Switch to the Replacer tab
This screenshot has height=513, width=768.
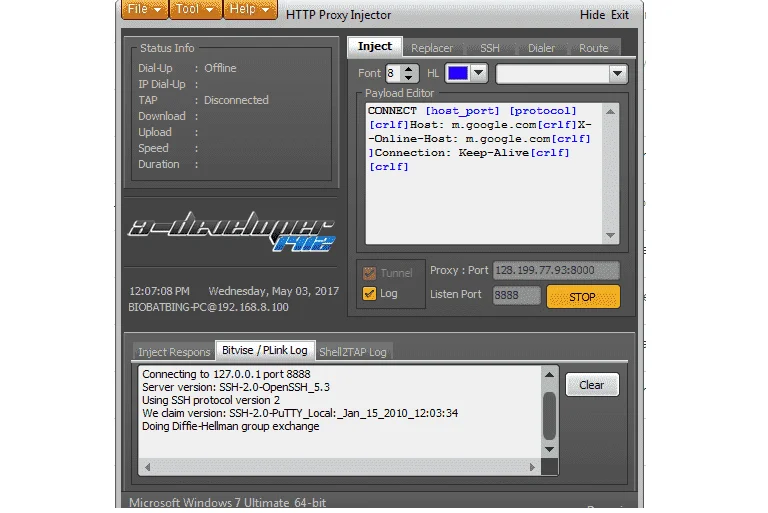432,48
